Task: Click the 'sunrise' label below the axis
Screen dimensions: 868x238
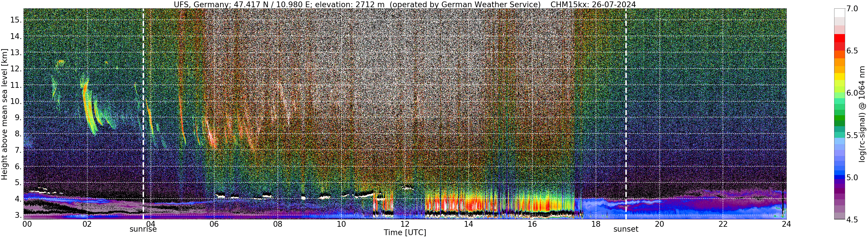Action: point(143,229)
